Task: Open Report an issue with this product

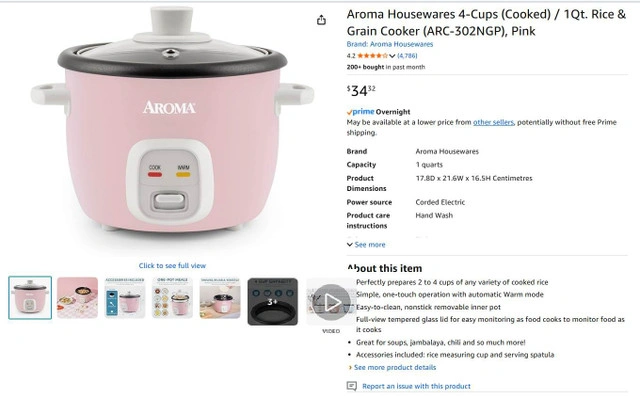Action: coord(416,386)
